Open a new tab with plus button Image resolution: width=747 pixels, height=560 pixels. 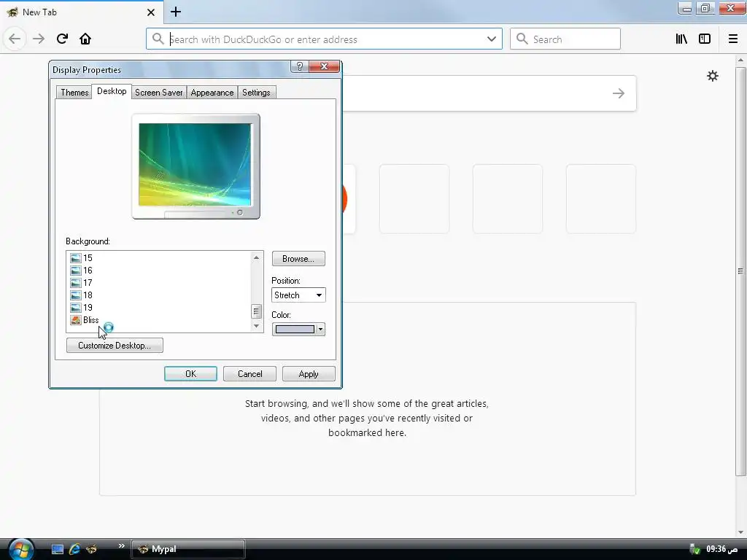176,12
